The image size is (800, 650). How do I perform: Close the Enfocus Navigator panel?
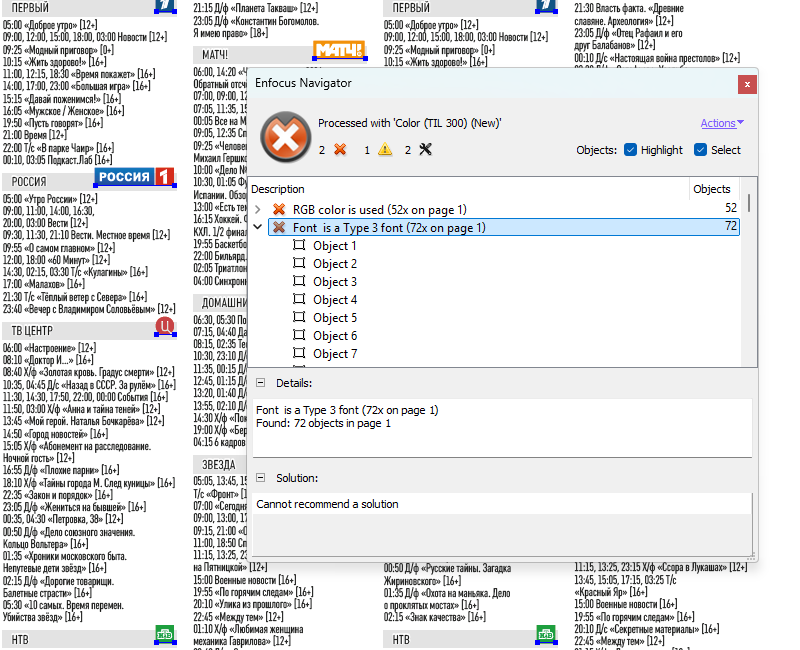point(747,85)
